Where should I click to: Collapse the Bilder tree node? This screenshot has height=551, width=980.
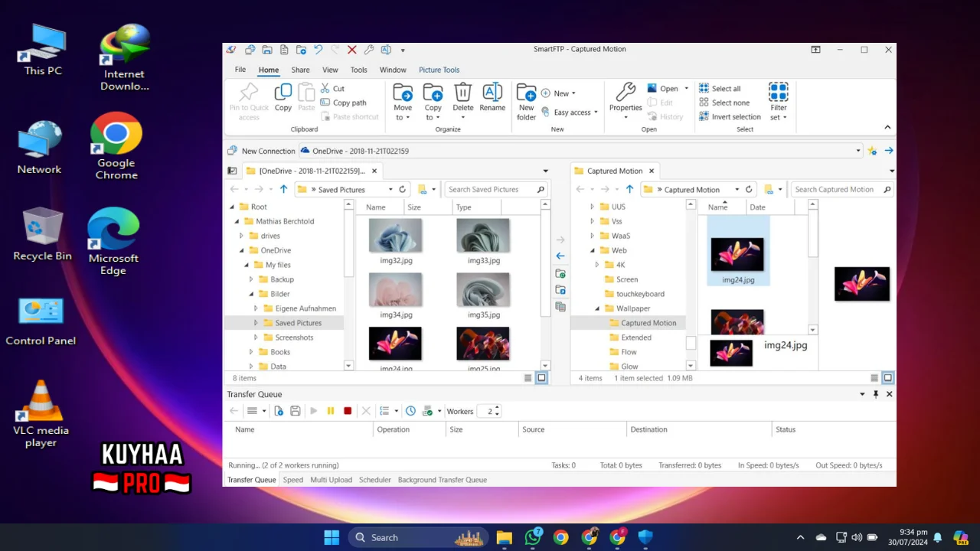(251, 294)
